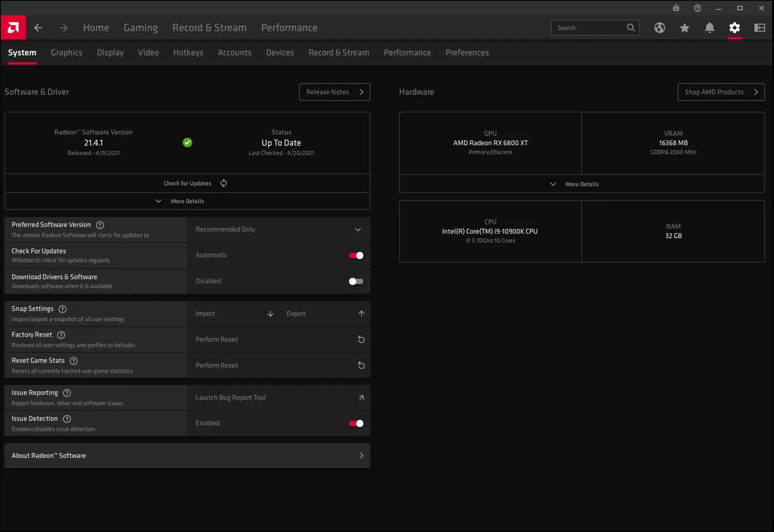Click Perform Reset for Factory Reset

[279, 340]
